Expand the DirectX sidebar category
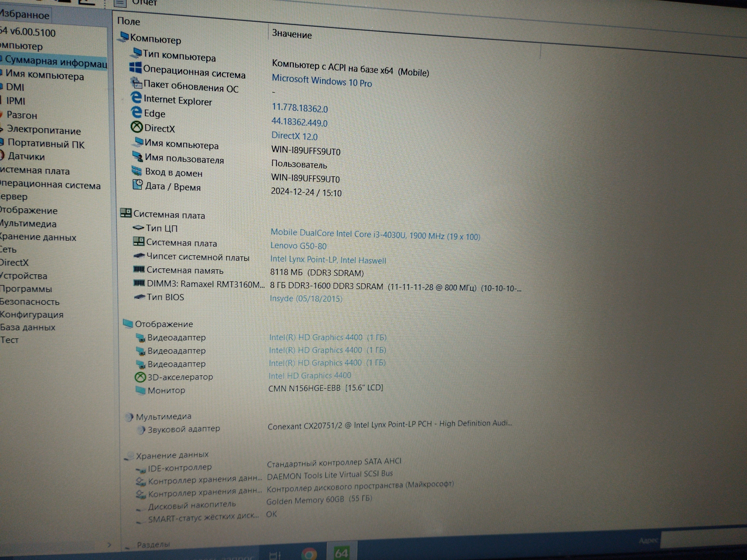 (x=14, y=262)
